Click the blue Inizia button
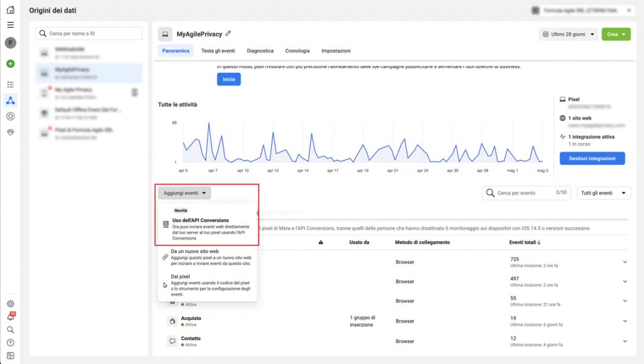644x364 pixels. pos(229,79)
